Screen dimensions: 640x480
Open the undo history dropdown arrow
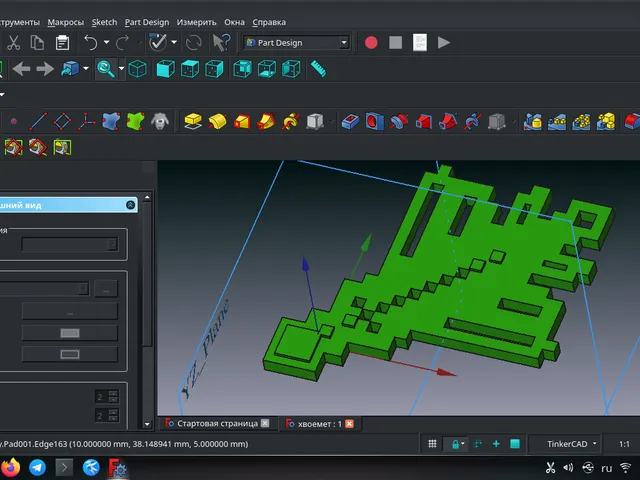[x=106, y=42]
